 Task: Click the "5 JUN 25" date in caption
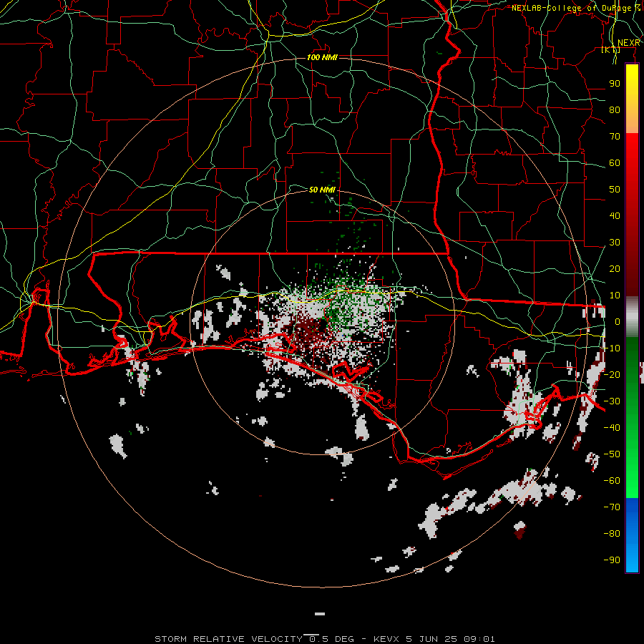[x=431, y=639]
